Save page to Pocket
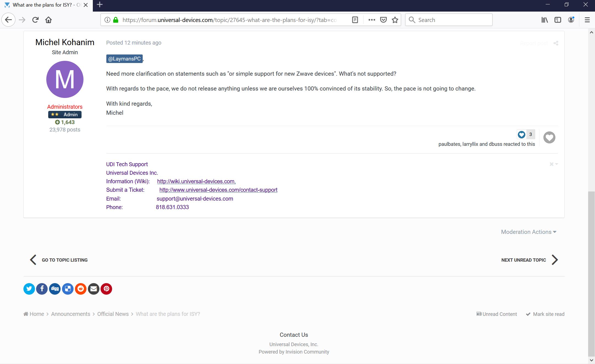This screenshot has height=364, width=595. (x=383, y=20)
